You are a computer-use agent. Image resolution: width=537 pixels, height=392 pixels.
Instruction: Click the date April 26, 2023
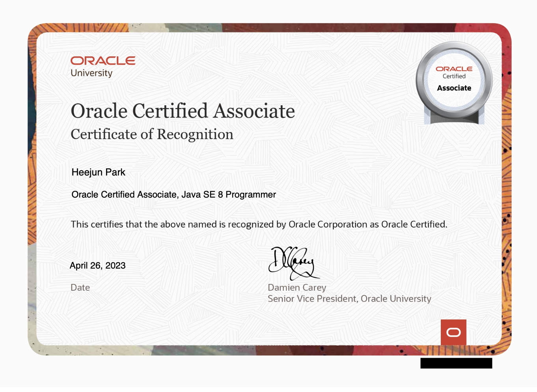[97, 265]
